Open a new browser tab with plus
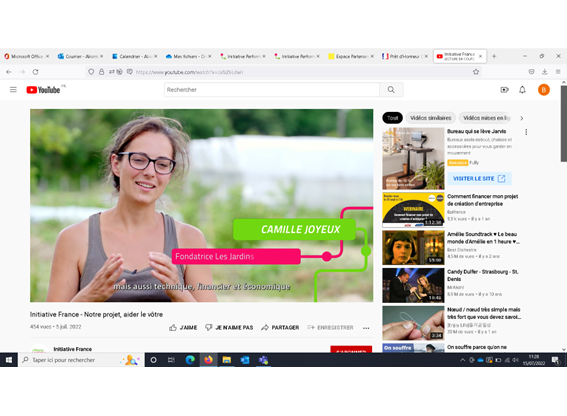This screenshot has width=567, height=416. pyautogui.click(x=494, y=56)
